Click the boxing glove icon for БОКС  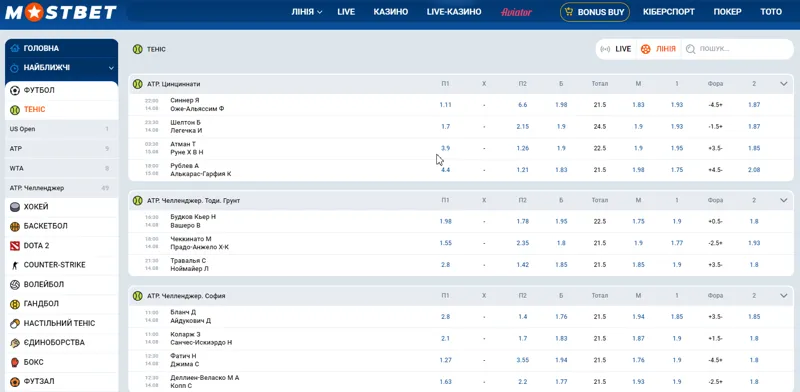coord(15,362)
